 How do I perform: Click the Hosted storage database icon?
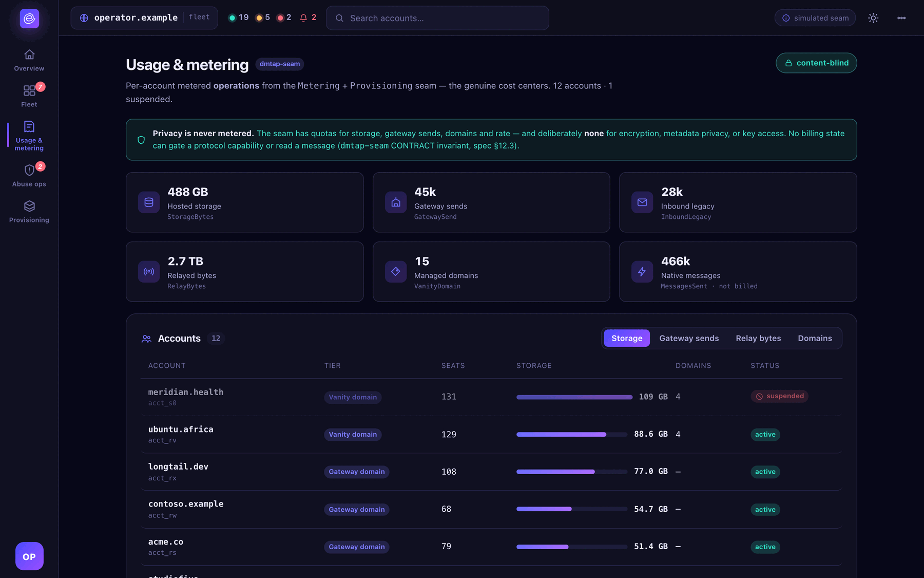(149, 202)
